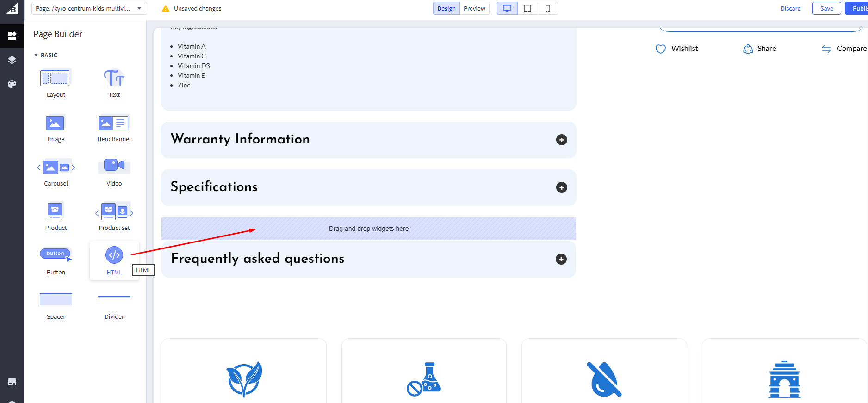Select the Carousel widget
Image resolution: width=868 pixels, height=403 pixels.
[x=56, y=167]
